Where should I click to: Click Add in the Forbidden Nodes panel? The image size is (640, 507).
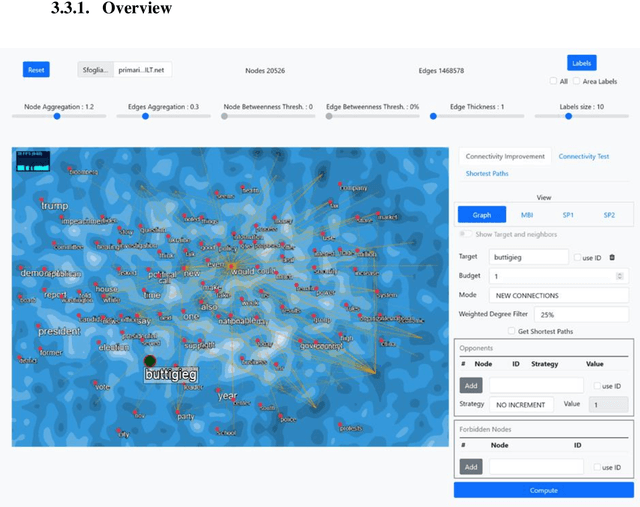471,467
